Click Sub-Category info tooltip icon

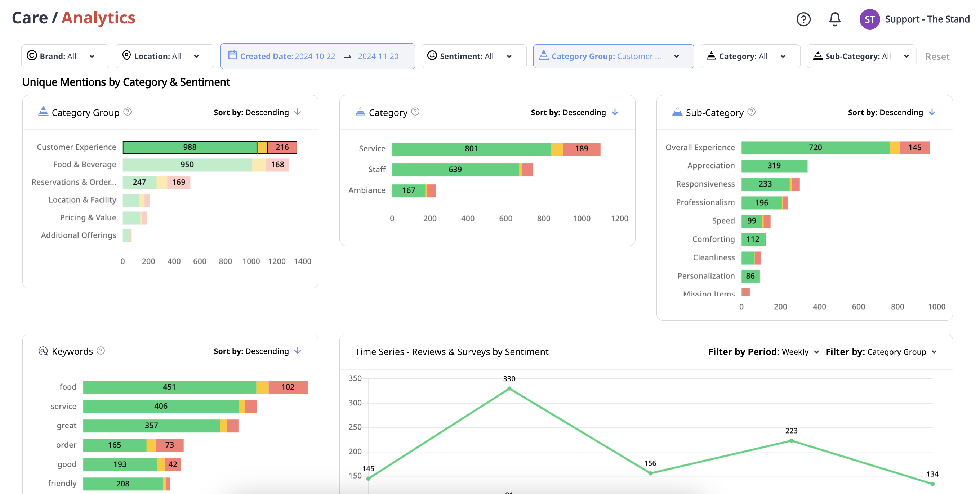click(751, 112)
